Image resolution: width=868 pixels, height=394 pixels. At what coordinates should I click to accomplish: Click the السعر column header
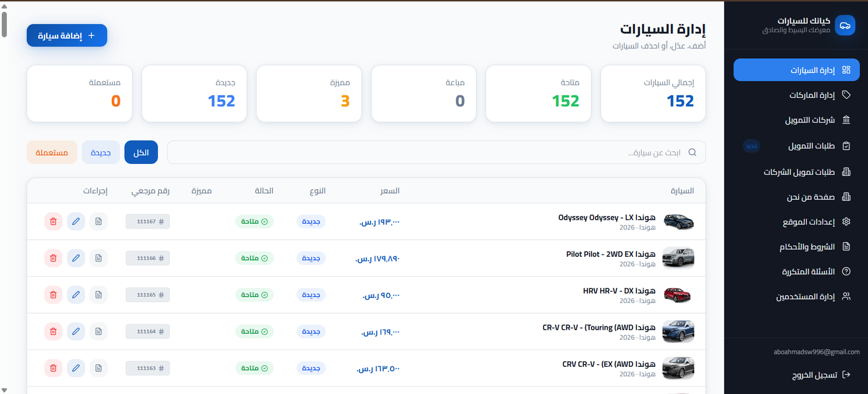tap(390, 190)
